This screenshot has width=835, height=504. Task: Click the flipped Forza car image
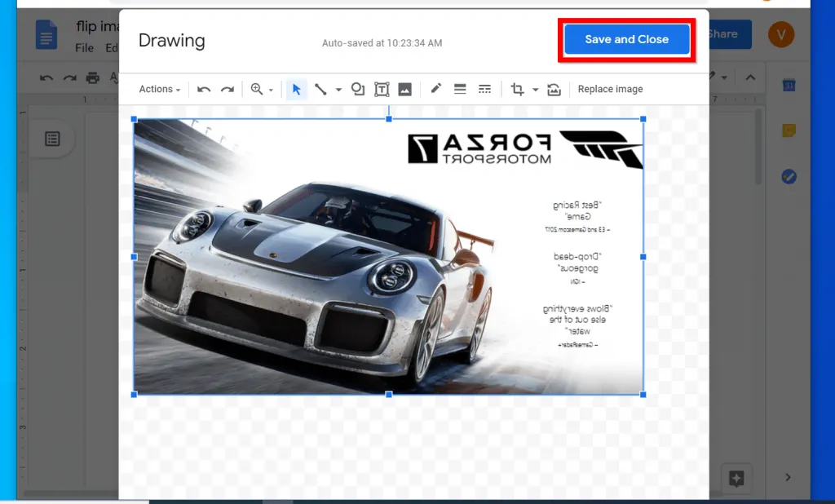tap(388, 256)
